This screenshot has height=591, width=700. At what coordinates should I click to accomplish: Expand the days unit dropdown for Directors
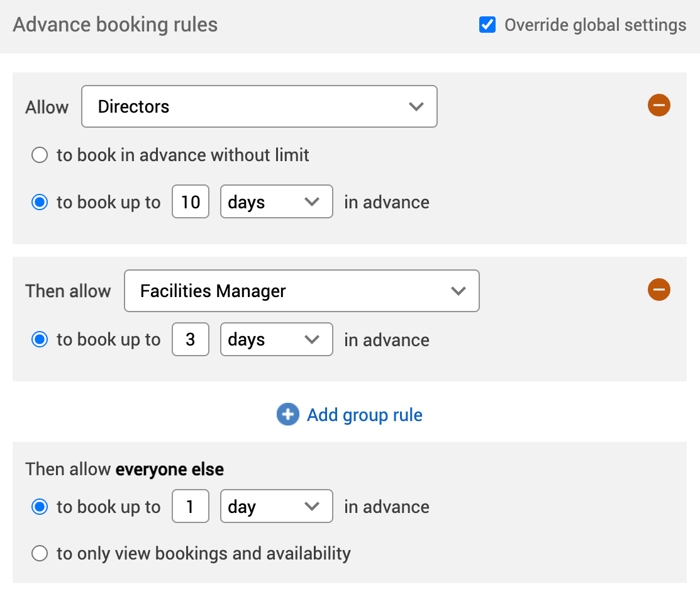coord(276,201)
